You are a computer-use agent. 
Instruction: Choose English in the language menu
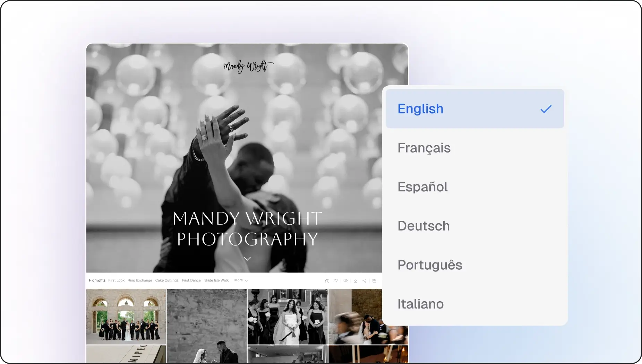[x=475, y=109]
